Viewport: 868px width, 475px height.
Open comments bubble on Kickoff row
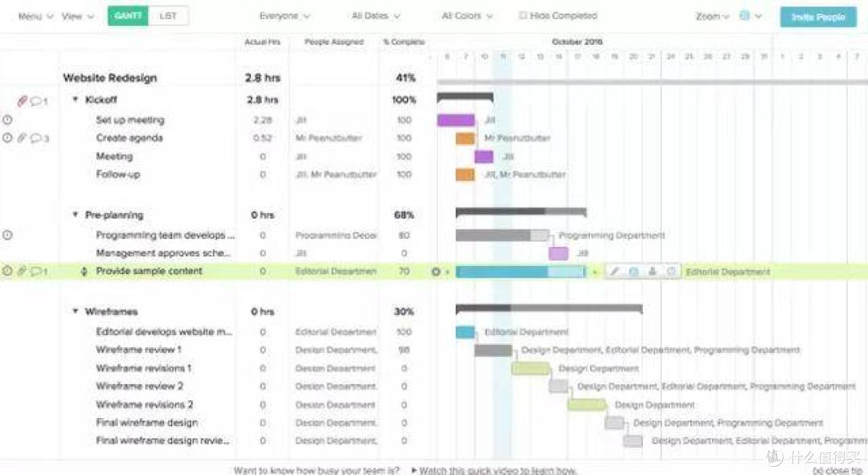[36, 100]
